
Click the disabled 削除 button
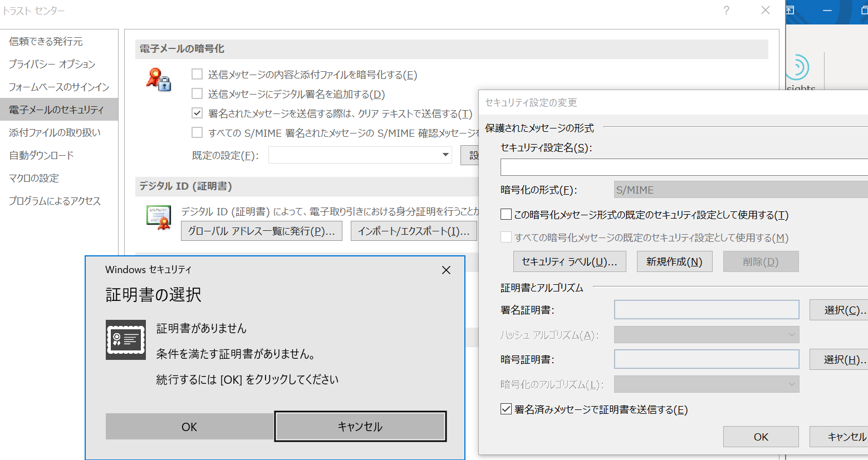coord(761,261)
